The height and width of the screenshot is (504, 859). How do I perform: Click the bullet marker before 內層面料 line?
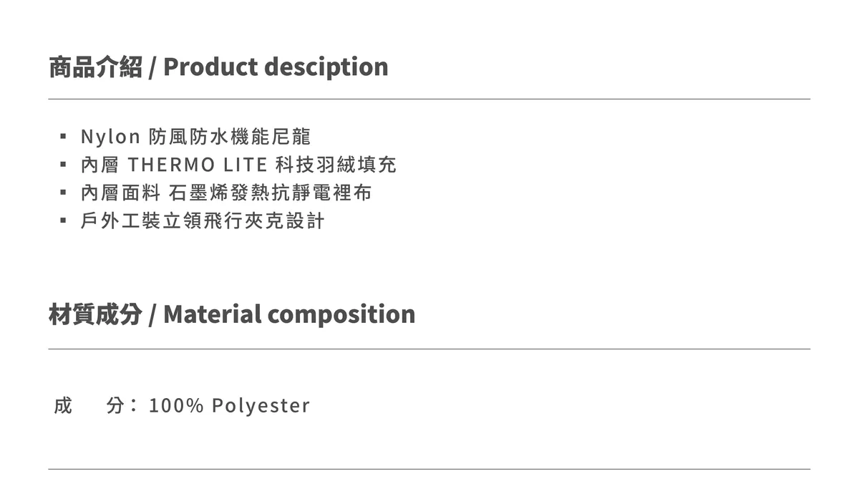pos(64,193)
